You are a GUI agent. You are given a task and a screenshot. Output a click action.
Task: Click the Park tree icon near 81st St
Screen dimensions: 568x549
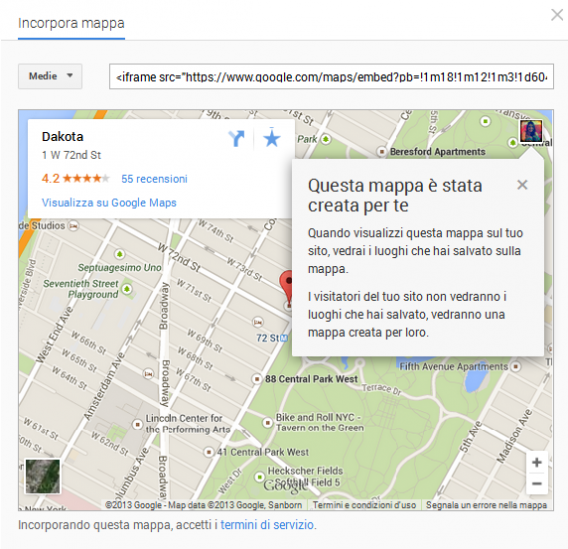point(326,139)
